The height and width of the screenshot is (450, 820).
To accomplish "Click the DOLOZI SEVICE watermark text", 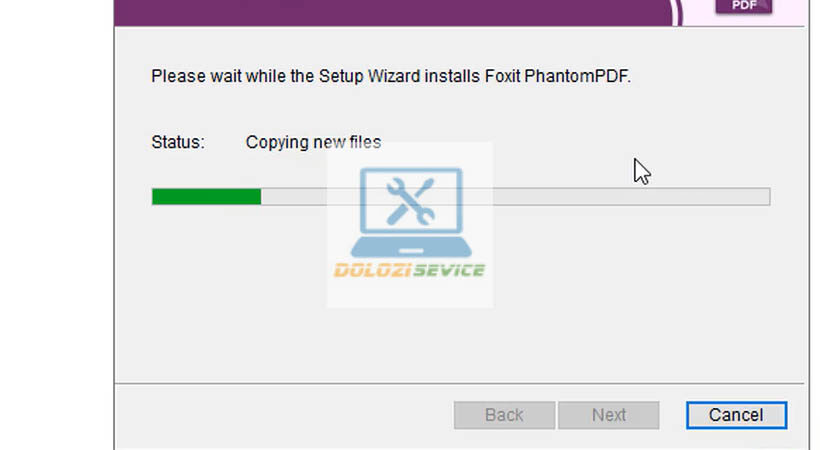I will pyautogui.click(x=410, y=270).
